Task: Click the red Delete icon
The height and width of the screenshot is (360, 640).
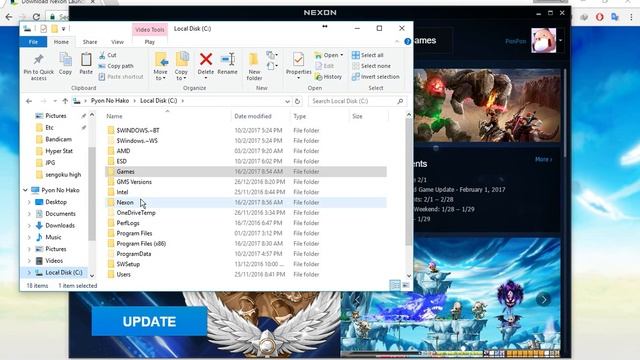Action: point(206,60)
